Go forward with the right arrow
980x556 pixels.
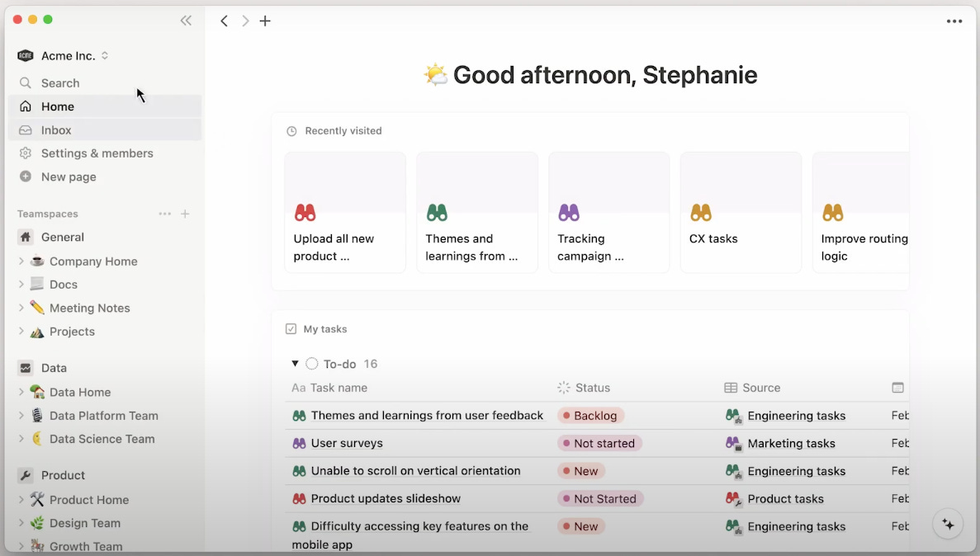click(x=245, y=21)
